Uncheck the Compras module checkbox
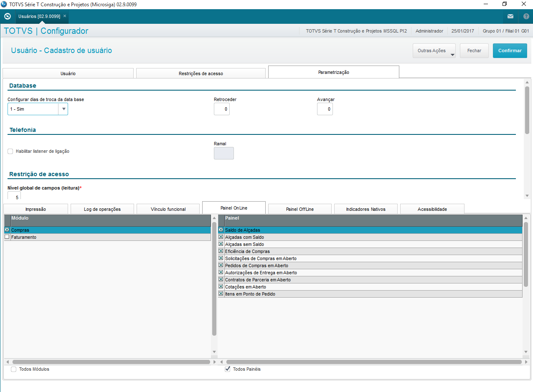This screenshot has width=533, height=392. [x=7, y=230]
